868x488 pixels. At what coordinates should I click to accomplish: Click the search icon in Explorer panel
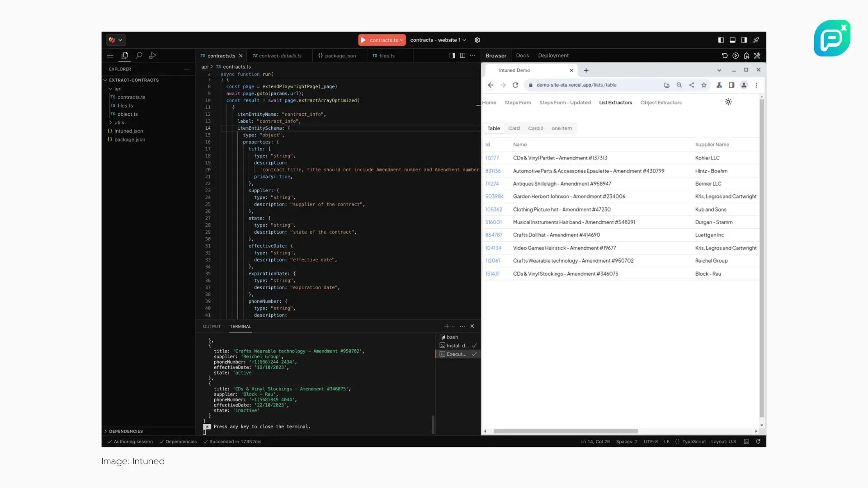pyautogui.click(x=138, y=55)
